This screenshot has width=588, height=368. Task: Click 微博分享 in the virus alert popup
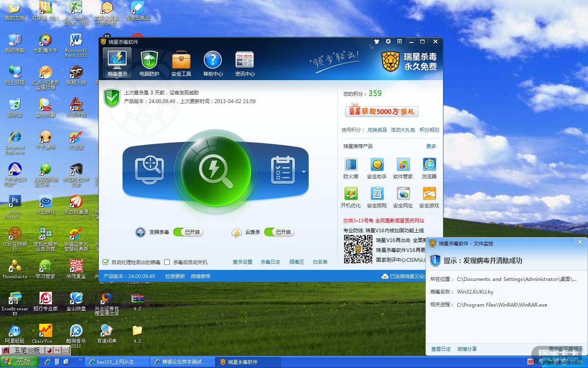[467, 349]
